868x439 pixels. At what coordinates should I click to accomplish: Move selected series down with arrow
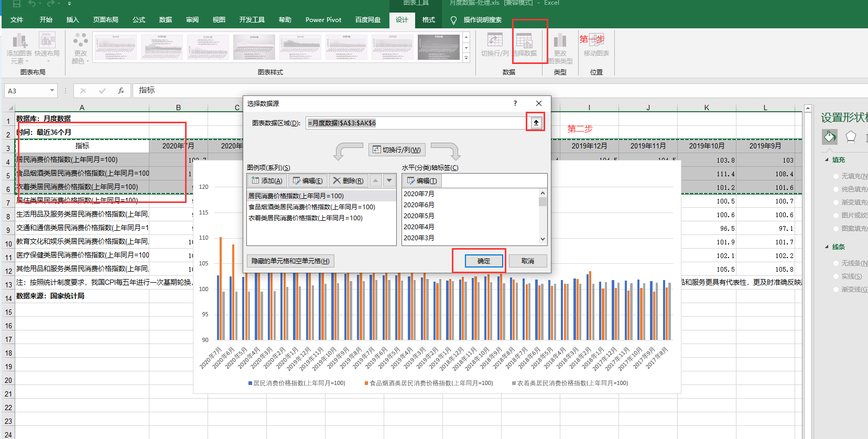389,180
